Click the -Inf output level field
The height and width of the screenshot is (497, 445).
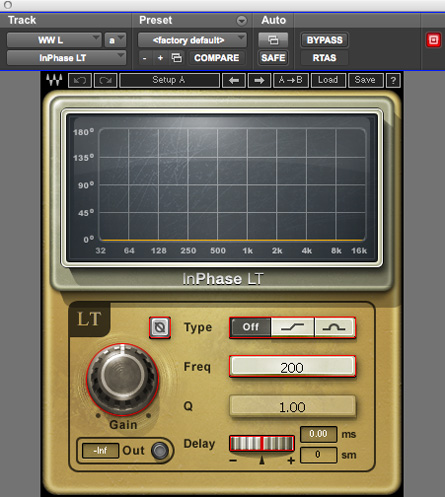pos(100,451)
